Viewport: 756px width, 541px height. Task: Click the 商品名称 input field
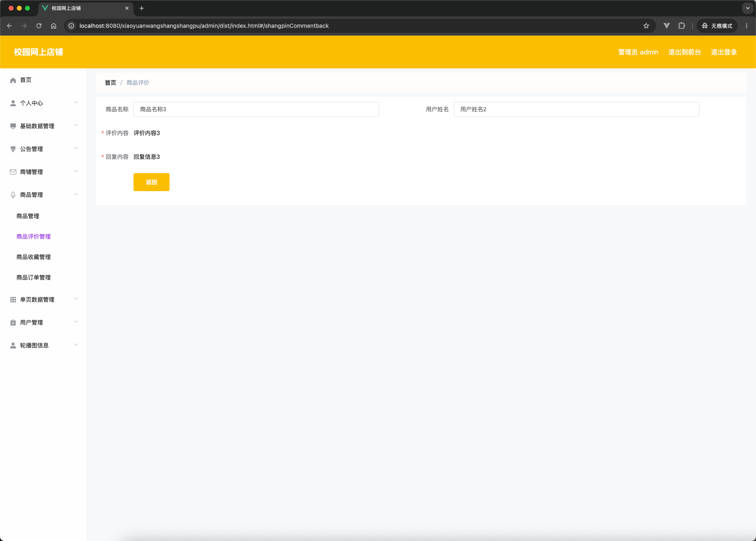[x=256, y=109]
